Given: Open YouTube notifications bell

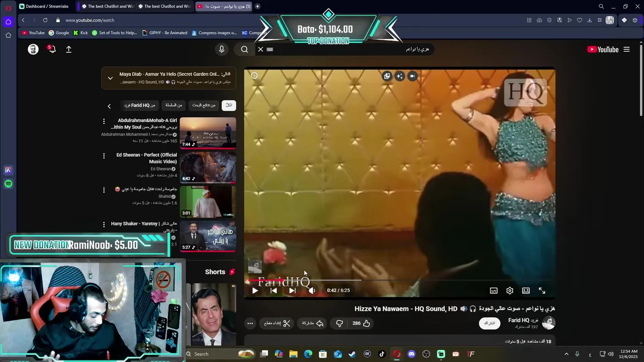Looking at the screenshot, I should 51,49.
